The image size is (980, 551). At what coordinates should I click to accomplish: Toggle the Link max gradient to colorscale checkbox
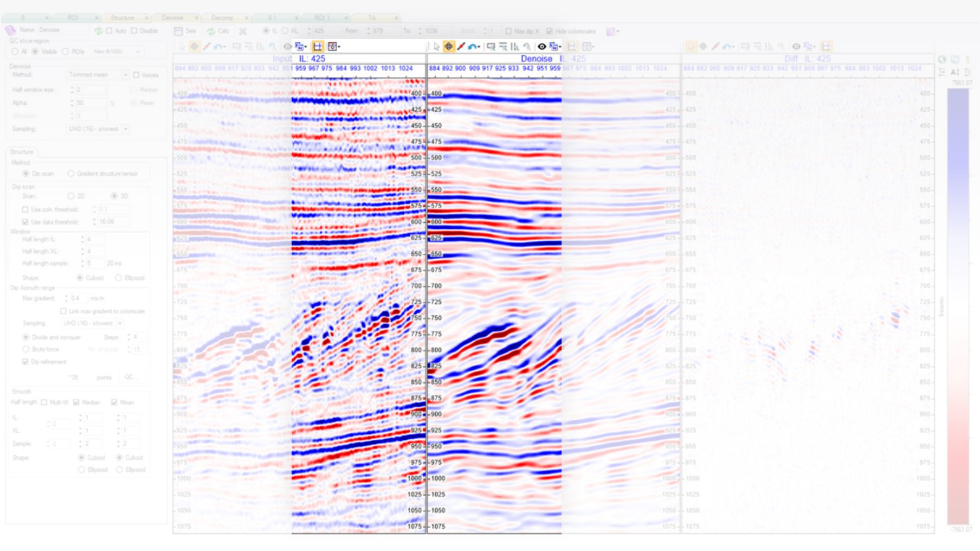tap(63, 311)
